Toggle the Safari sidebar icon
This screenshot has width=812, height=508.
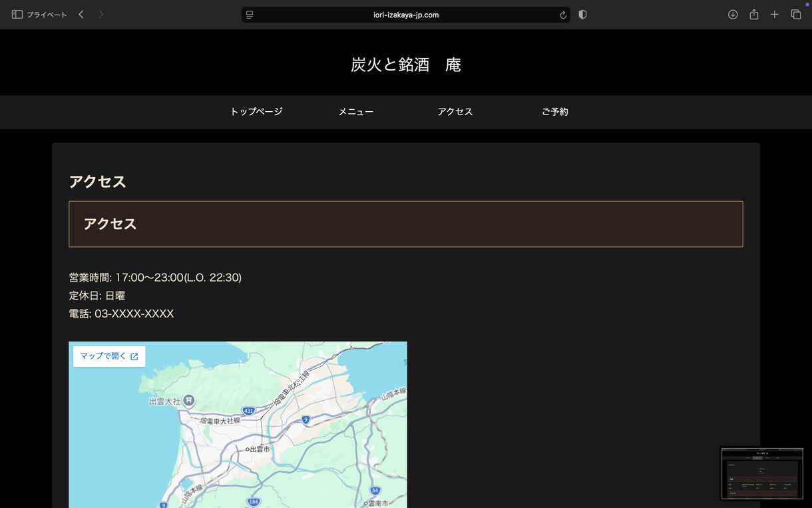pyautogui.click(x=17, y=15)
